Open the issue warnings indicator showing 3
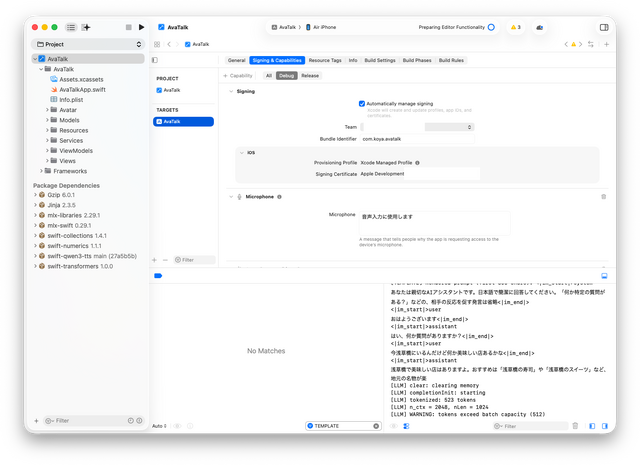Screen dimensions: 640x465 [x=516, y=27]
